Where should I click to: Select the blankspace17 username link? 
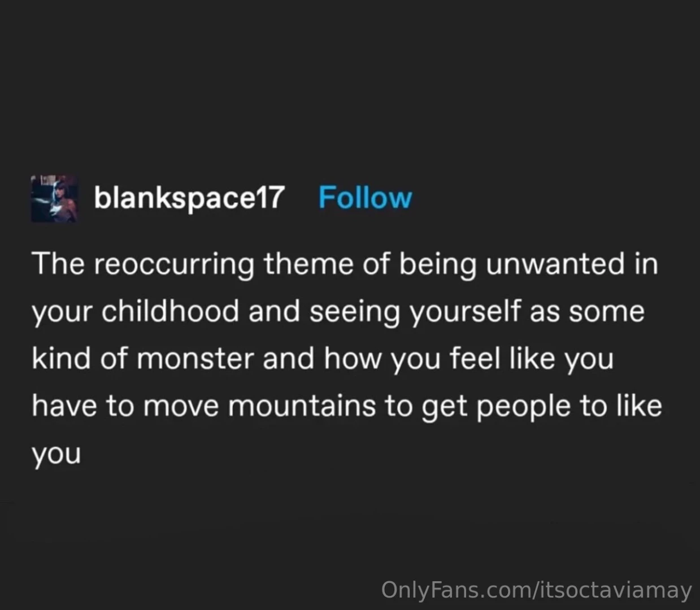189,199
